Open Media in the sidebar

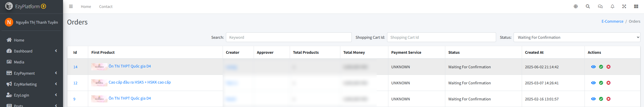(19, 62)
